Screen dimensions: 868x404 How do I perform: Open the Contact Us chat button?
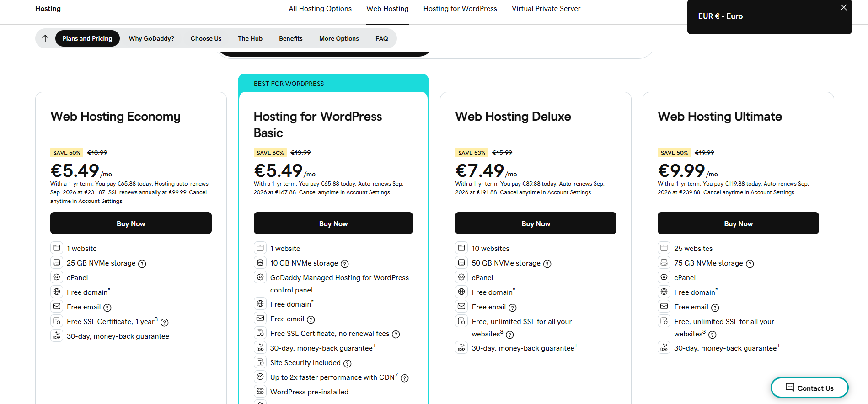[x=809, y=388]
